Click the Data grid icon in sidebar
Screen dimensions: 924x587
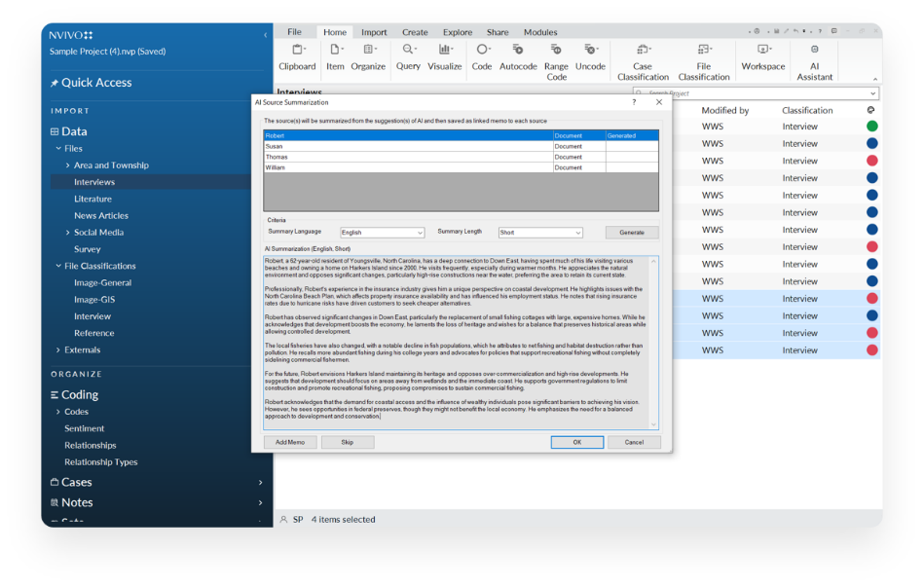point(55,131)
